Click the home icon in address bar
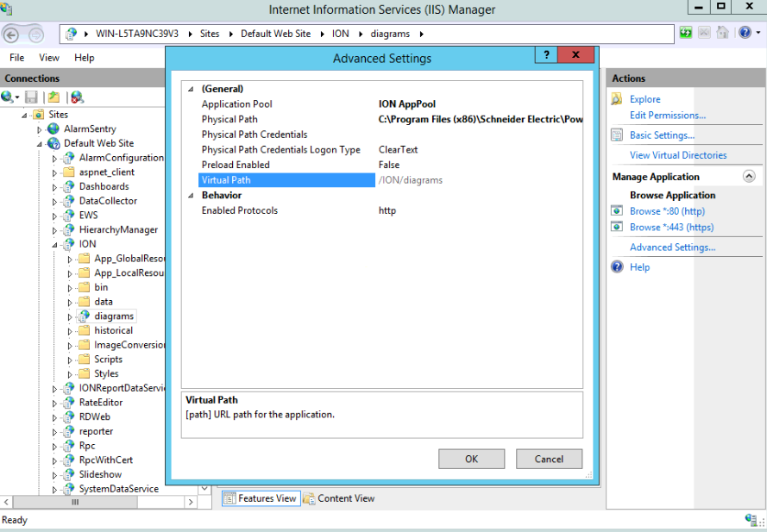This screenshot has height=532, width=767. [722, 34]
